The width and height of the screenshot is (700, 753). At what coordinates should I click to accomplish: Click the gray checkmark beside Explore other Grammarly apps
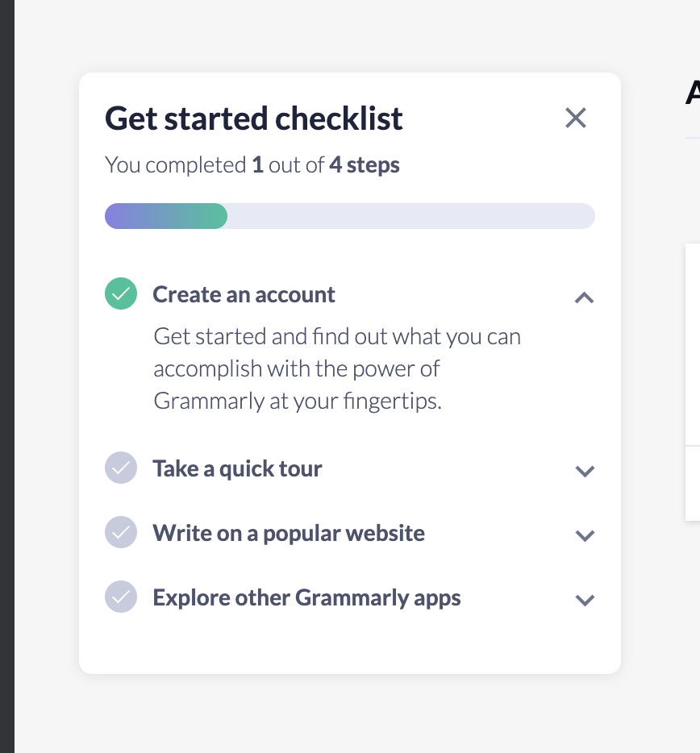[121, 597]
